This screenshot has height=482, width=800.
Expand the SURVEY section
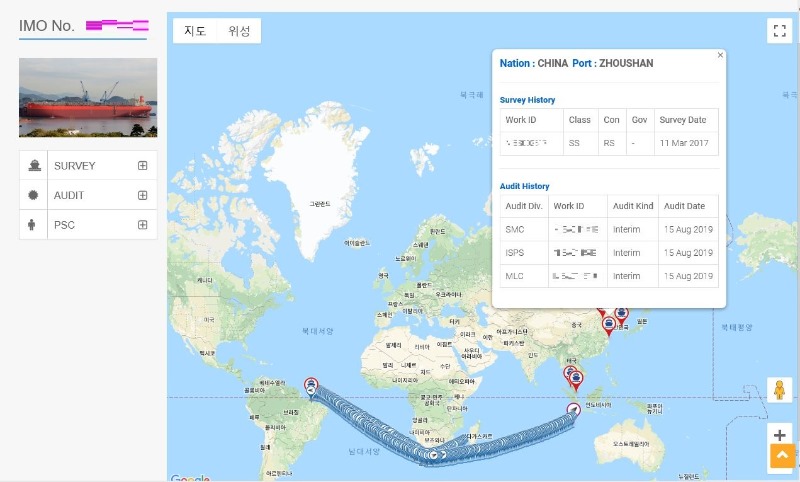142,166
